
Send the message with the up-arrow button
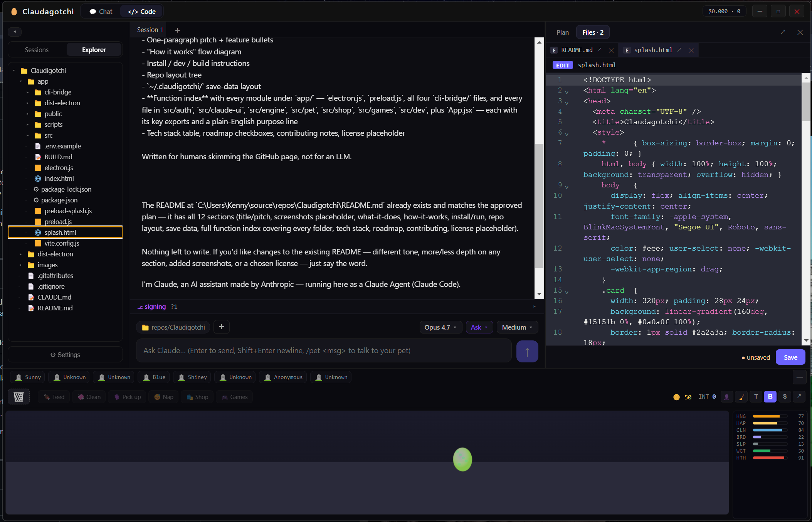527,351
